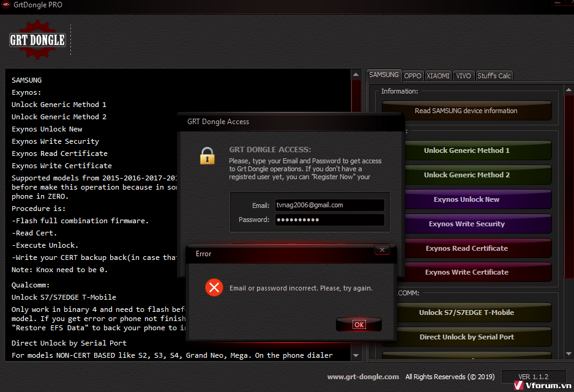Select the Stuff's Calc tab
The height and width of the screenshot is (392, 574).
coord(494,76)
